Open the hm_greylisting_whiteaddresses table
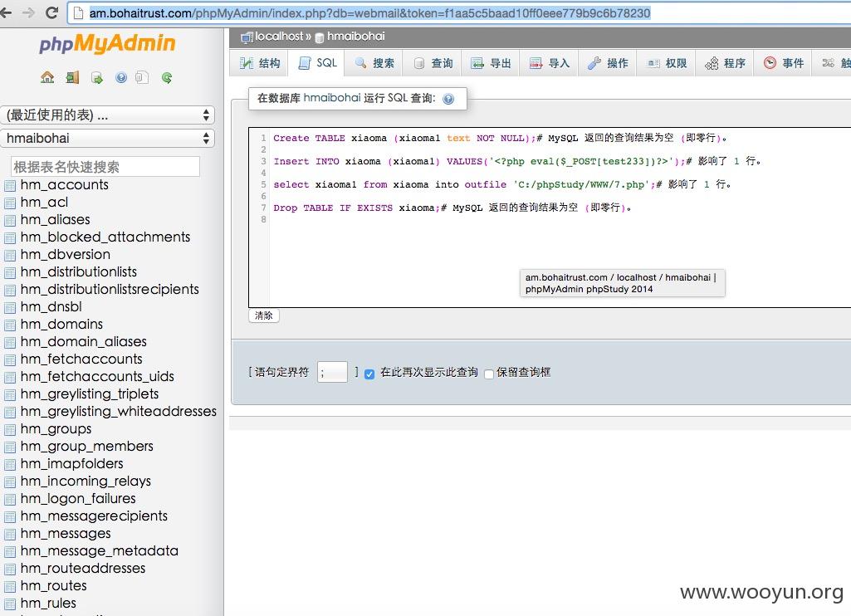Viewport: 851px width, 616px height. coord(119,412)
